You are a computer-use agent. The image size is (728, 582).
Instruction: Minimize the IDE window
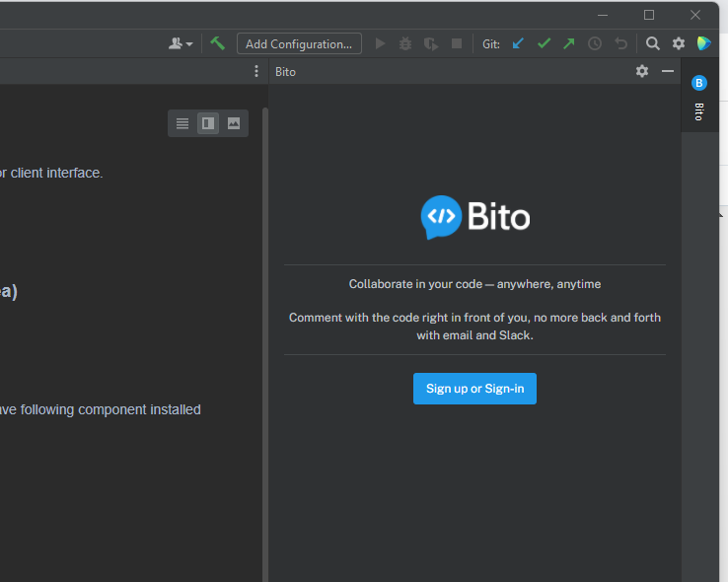[x=603, y=15]
